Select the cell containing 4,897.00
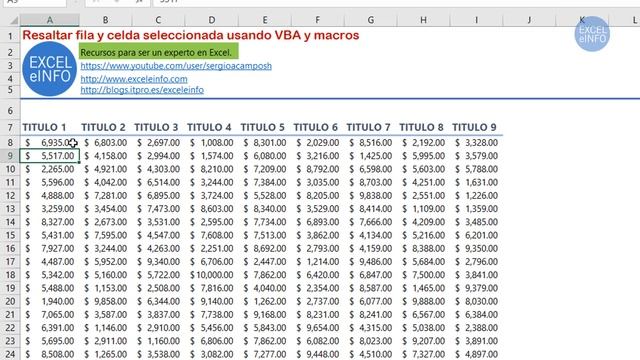Screen dimensions: 640x360 (476, 354)
